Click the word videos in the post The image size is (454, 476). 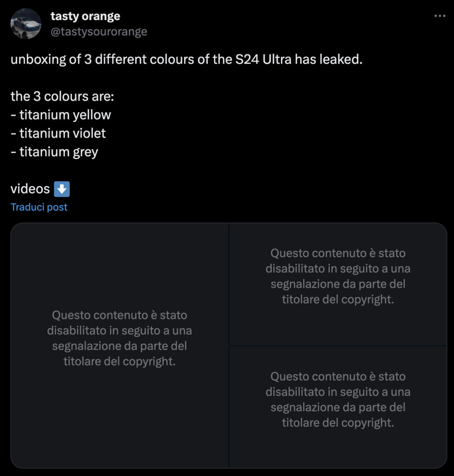(x=30, y=189)
